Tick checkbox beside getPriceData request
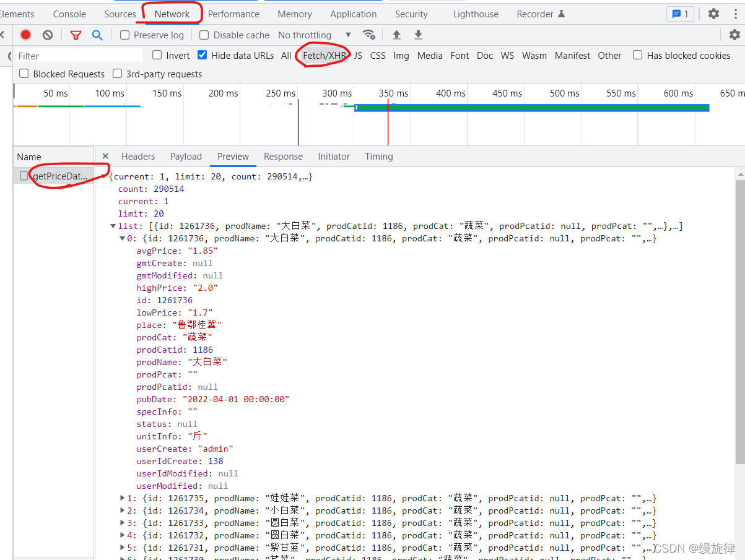 coord(24,176)
